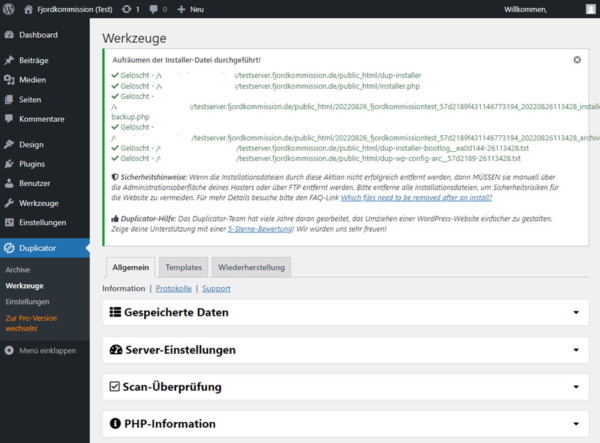Open Archive under Duplicator
Viewport: 600px width, 443px height.
click(18, 270)
